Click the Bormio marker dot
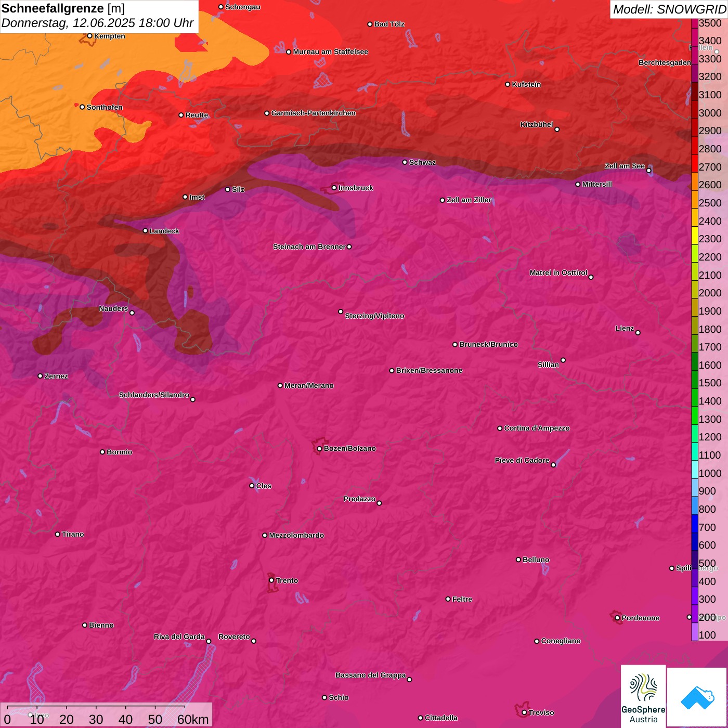The height and width of the screenshot is (728, 728). click(102, 452)
